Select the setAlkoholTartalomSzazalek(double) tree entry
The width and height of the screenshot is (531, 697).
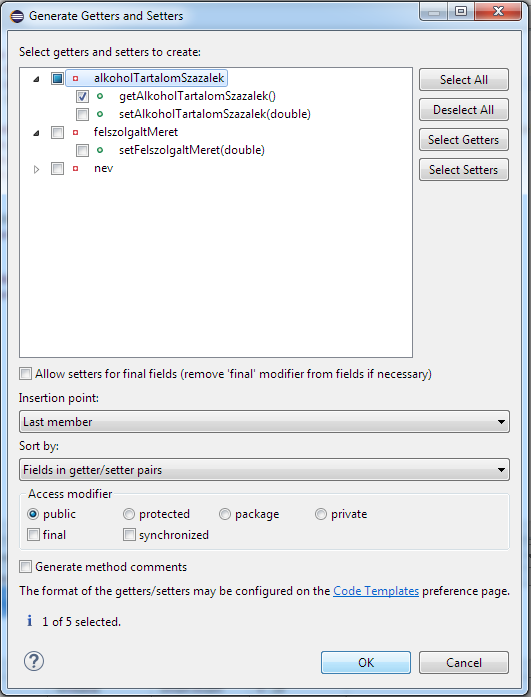[215, 114]
